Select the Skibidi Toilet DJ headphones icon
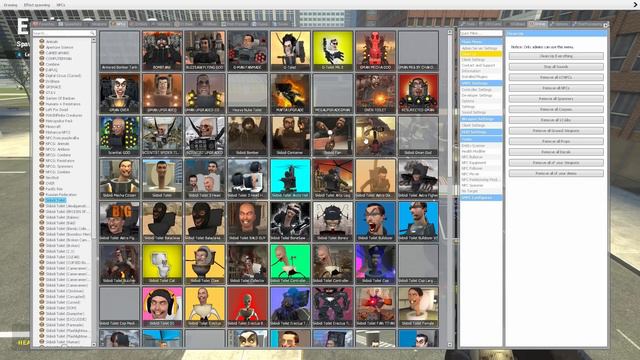Screen dimensions: 640x360 [162, 306]
